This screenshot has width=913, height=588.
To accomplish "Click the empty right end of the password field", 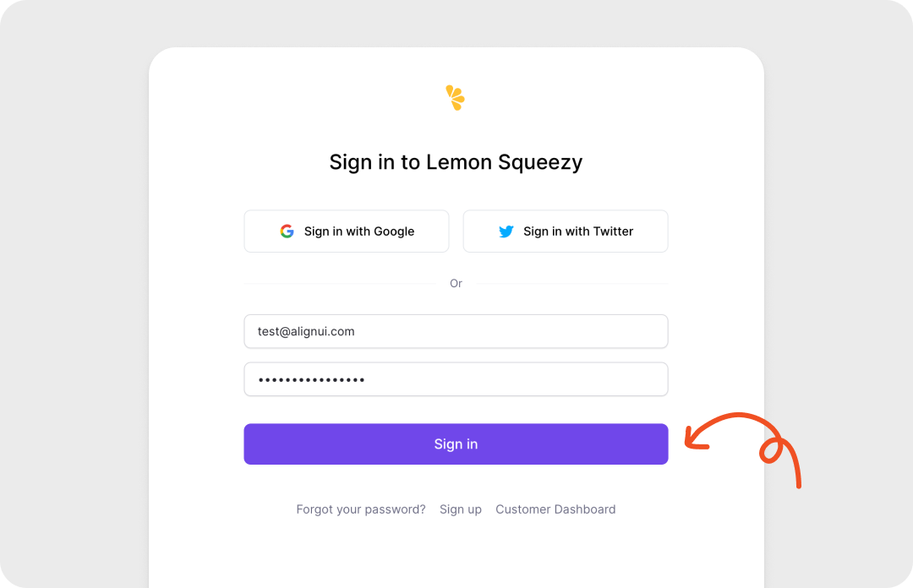I will 626,379.
